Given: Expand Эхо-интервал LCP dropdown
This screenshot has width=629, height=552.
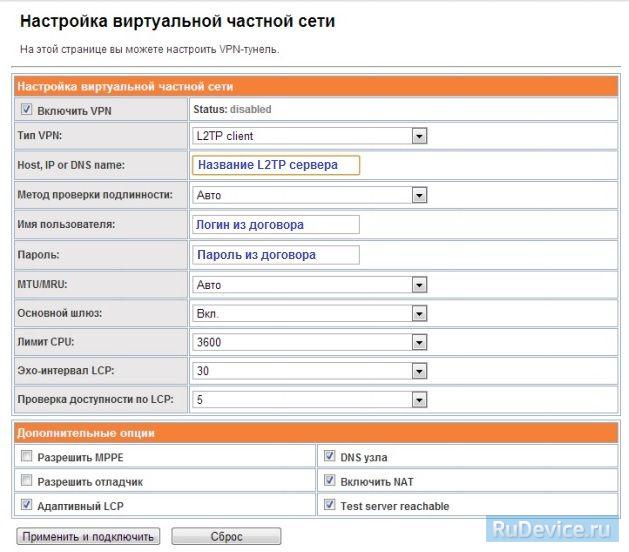Looking at the screenshot, I should click(308, 371).
